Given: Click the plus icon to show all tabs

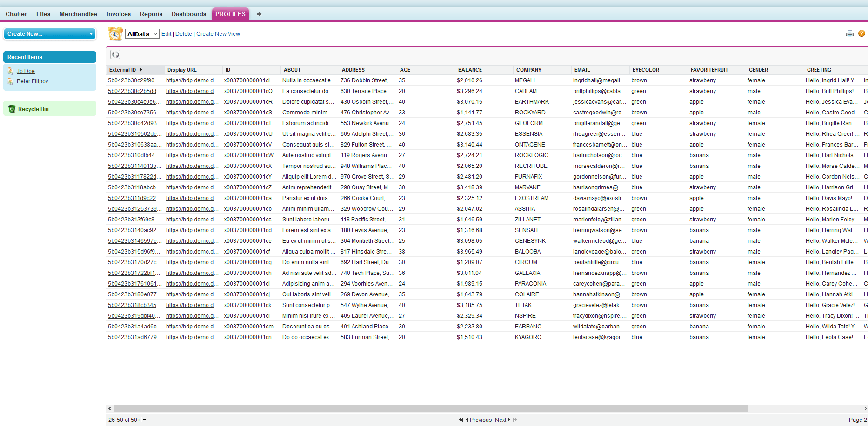Looking at the screenshot, I should 259,14.
